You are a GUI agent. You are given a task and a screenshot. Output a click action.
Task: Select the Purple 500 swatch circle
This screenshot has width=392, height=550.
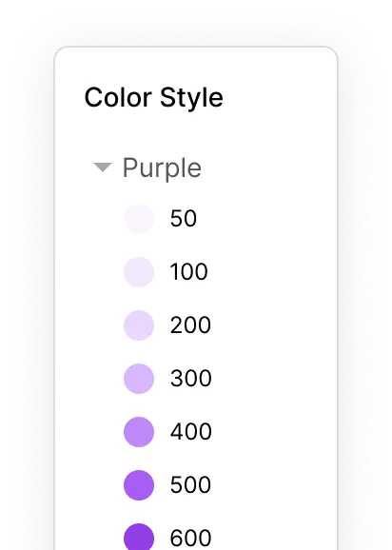[139, 485]
